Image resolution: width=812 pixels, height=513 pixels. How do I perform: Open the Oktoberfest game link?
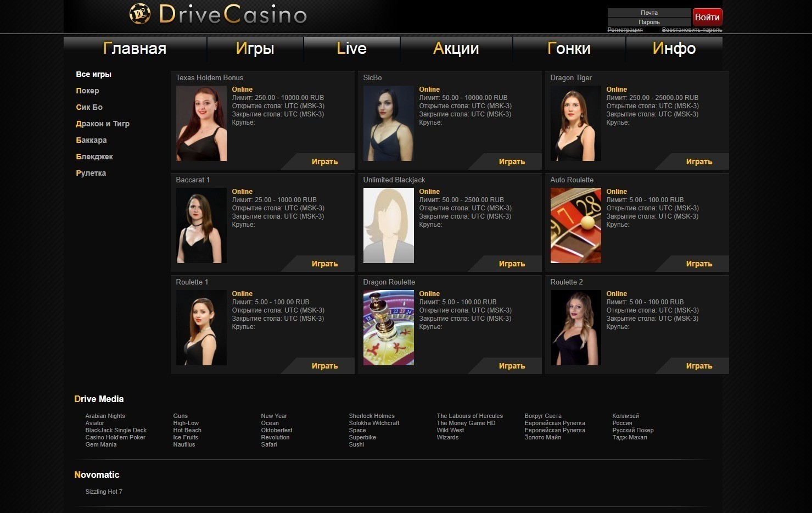(277, 430)
